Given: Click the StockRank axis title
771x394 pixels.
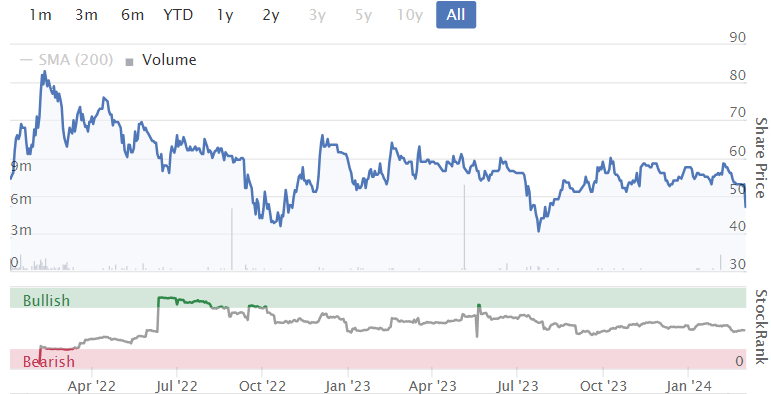Looking at the screenshot, I should coord(761,327).
